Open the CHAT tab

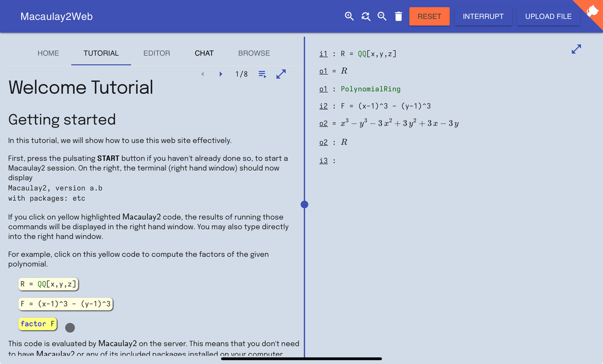(204, 53)
